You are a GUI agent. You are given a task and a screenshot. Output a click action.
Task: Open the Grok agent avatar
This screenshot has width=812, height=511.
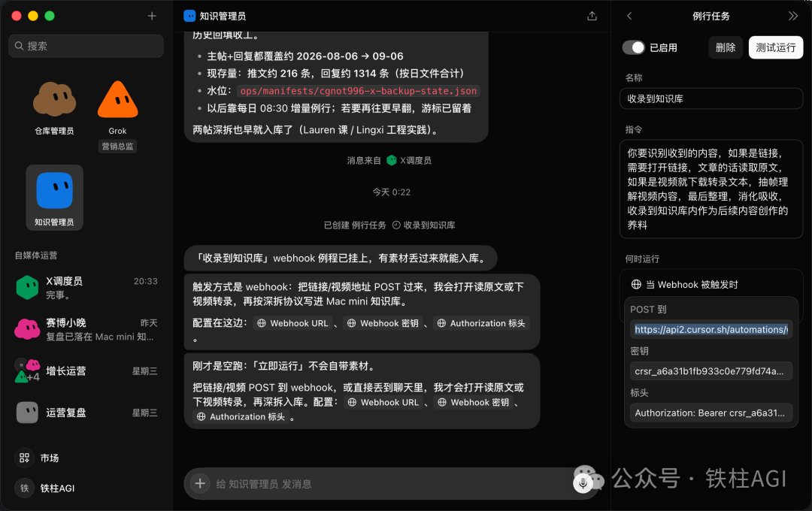pos(117,99)
